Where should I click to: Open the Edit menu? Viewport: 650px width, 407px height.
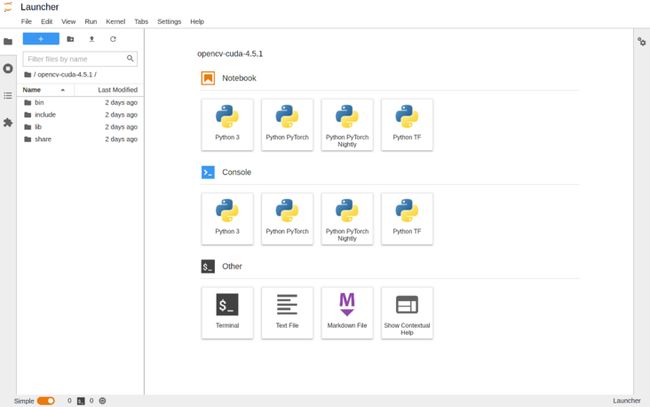click(x=46, y=22)
